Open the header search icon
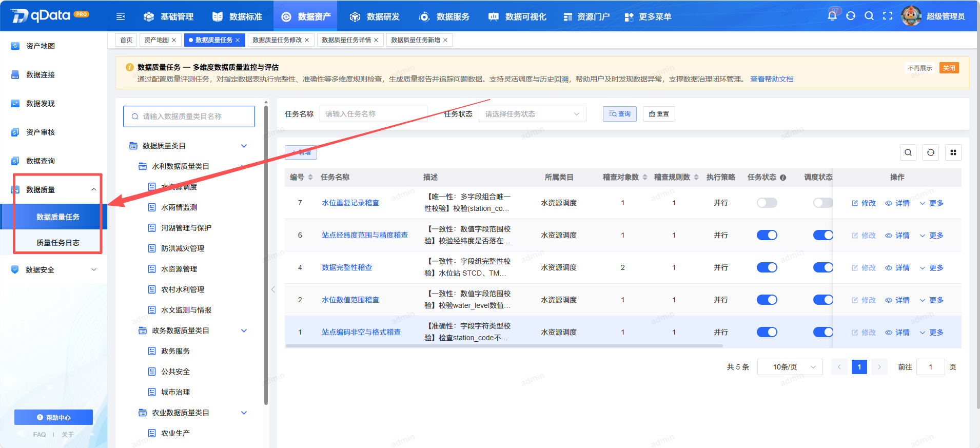This screenshot has width=980, height=448. 869,15
